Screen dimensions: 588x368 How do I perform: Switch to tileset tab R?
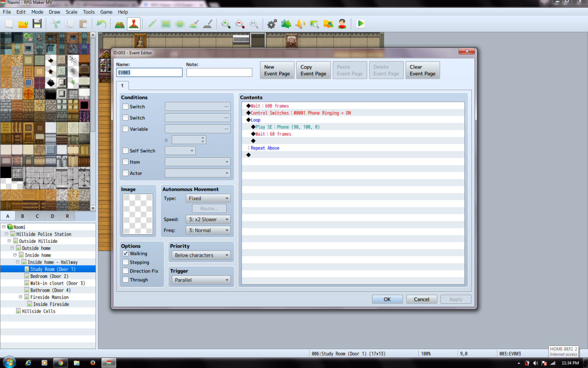(x=67, y=216)
